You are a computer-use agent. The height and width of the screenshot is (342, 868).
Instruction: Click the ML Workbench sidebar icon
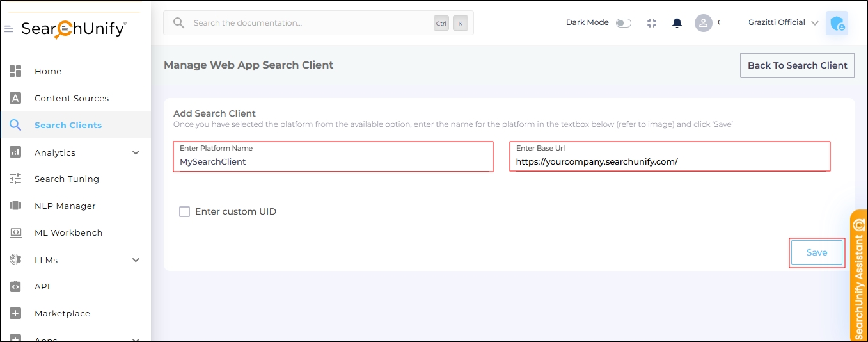[15, 232]
